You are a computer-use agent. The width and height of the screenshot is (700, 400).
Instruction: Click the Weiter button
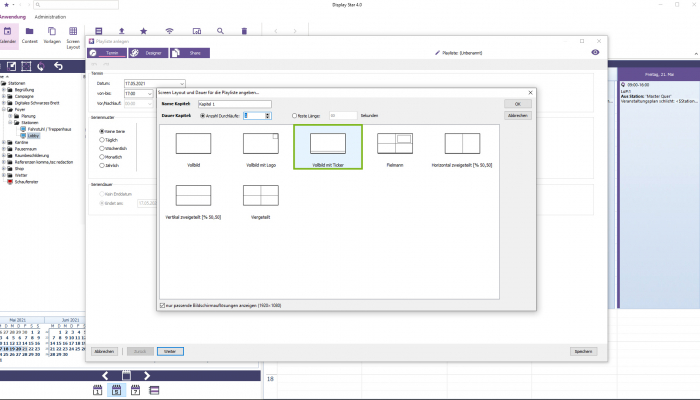(169, 351)
